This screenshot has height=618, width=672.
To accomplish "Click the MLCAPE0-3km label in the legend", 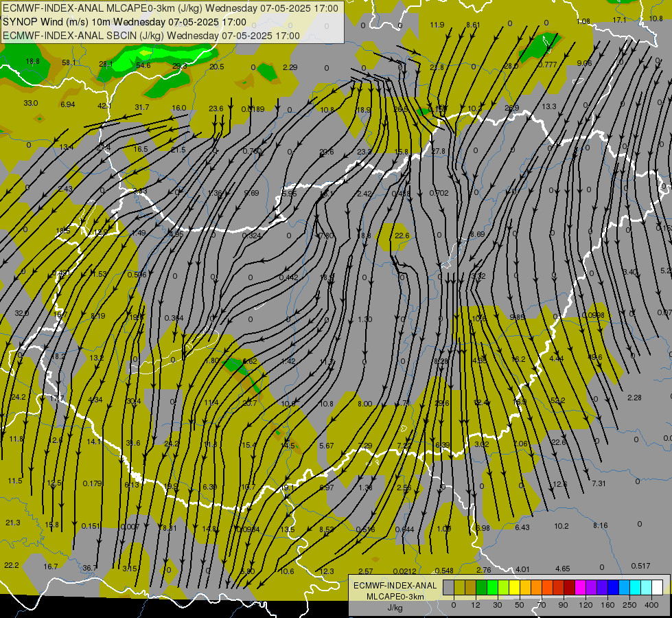I will click(x=395, y=597).
